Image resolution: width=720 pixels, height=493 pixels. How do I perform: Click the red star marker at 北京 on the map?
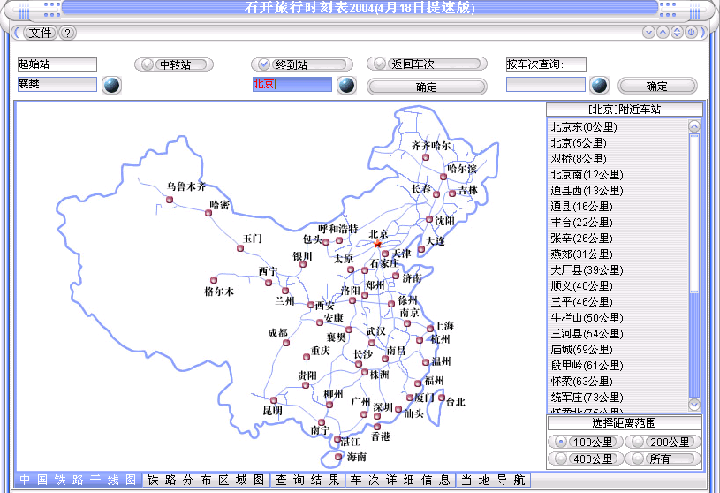(377, 243)
